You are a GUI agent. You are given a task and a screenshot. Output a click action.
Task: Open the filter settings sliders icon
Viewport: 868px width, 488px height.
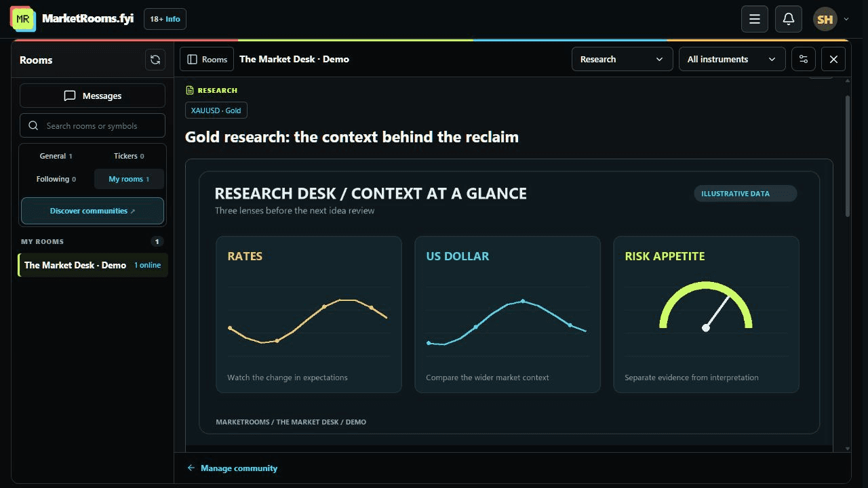pyautogui.click(x=804, y=59)
